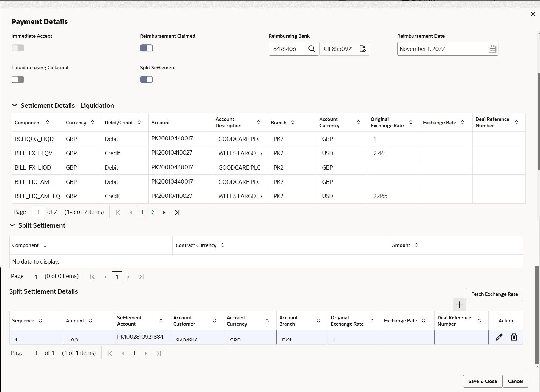
Task: Collapse the Settlement Details - Liquidation section
Action: pos(15,105)
